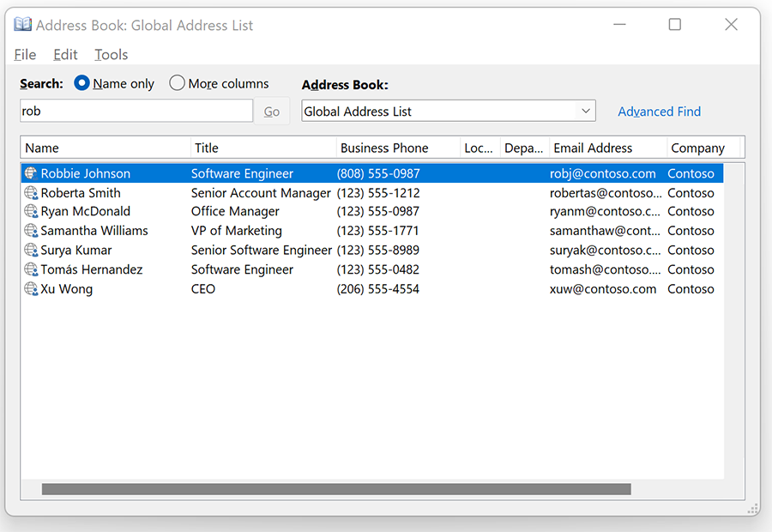
Task: Click Robbie Johnson's contact globe icon
Action: pos(31,173)
